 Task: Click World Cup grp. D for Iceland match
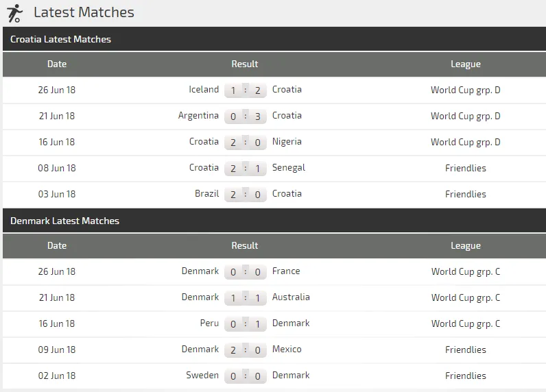pyautogui.click(x=465, y=90)
